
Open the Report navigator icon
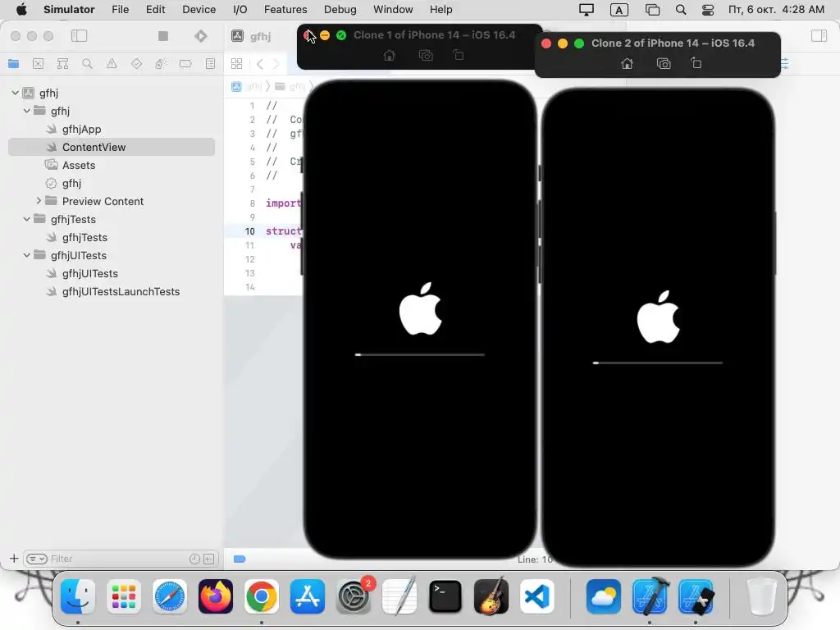[211, 64]
